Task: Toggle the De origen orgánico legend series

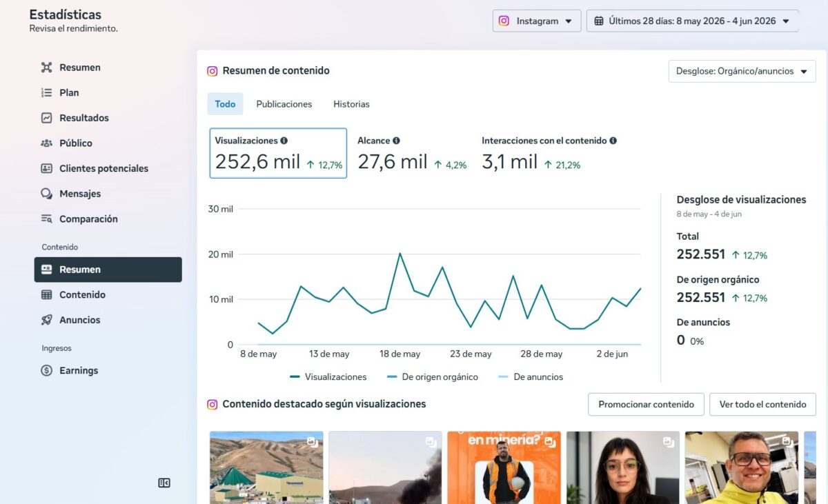Action: tap(433, 377)
